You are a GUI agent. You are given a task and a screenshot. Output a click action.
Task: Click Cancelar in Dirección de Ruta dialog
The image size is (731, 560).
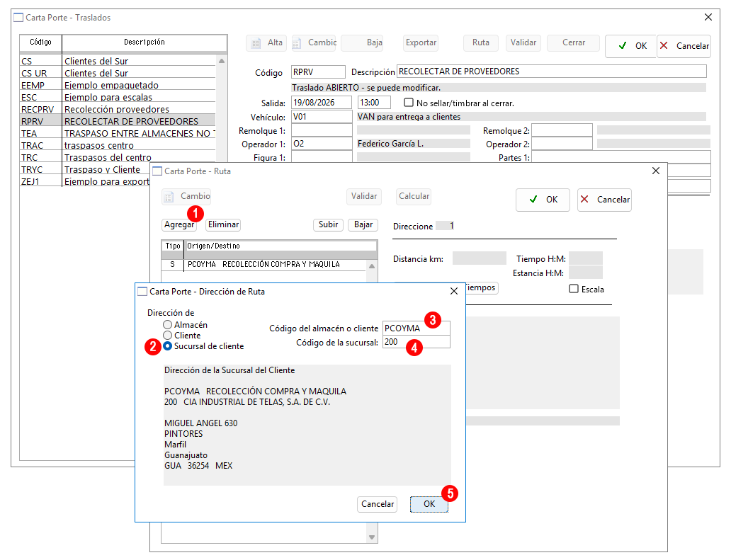coord(377,504)
